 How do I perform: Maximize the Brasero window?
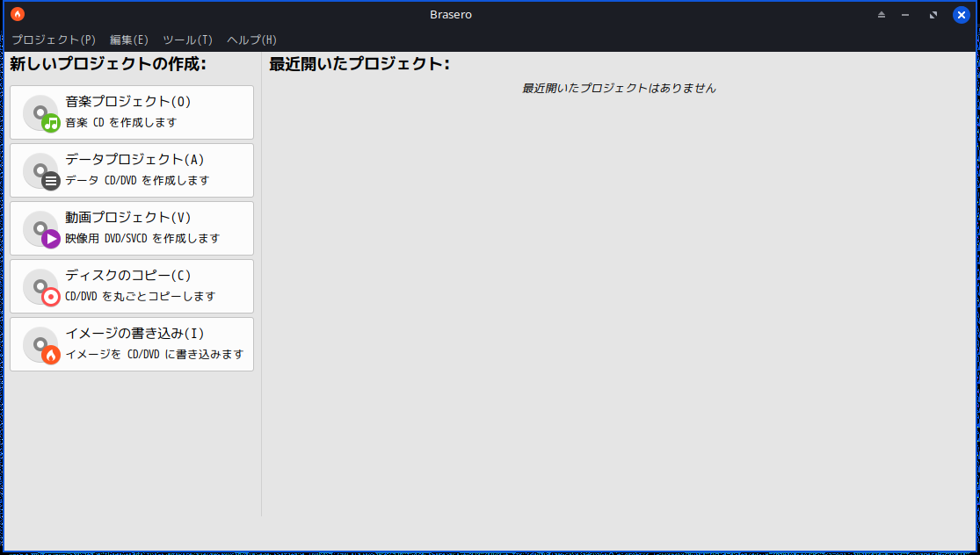(933, 14)
